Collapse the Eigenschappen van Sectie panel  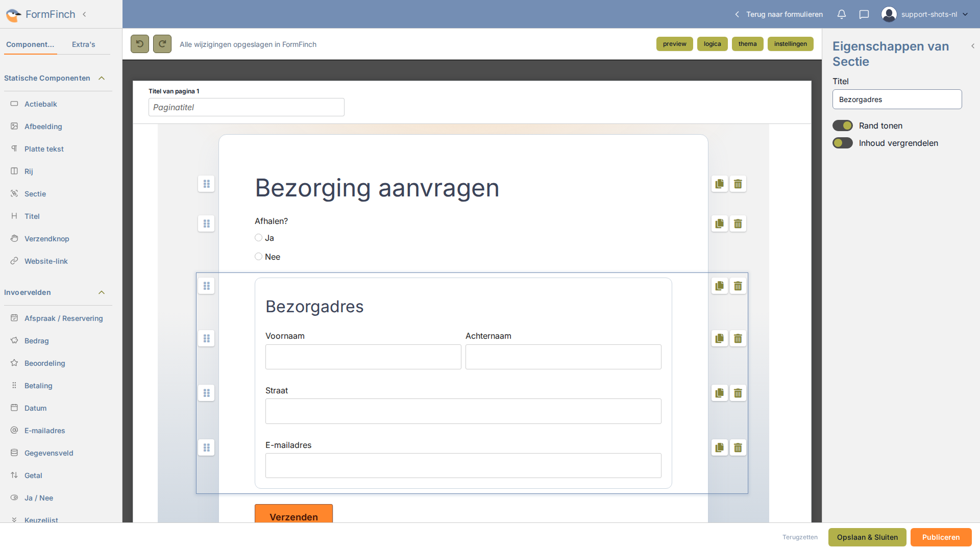pos(973,46)
